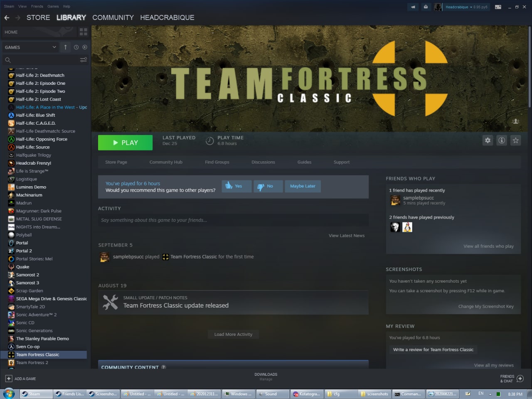Open Downloads Manage at bottom
The width and height of the screenshot is (532, 399).
coord(266,377)
